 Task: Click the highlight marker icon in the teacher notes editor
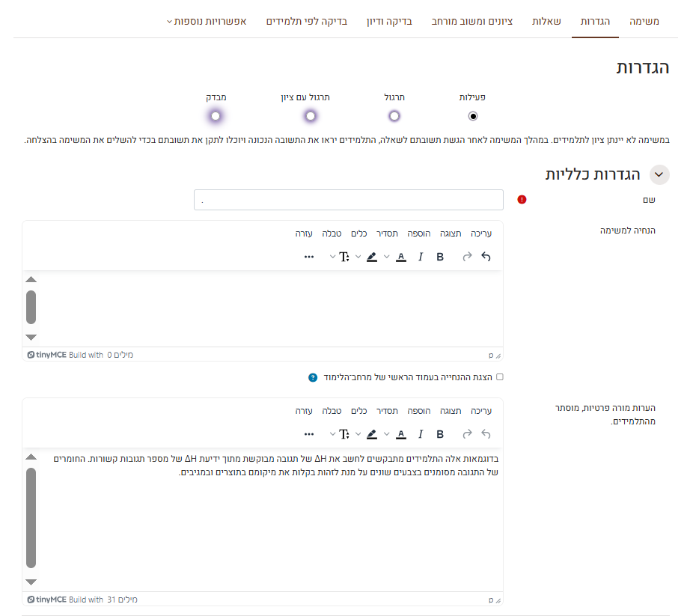tap(372, 434)
